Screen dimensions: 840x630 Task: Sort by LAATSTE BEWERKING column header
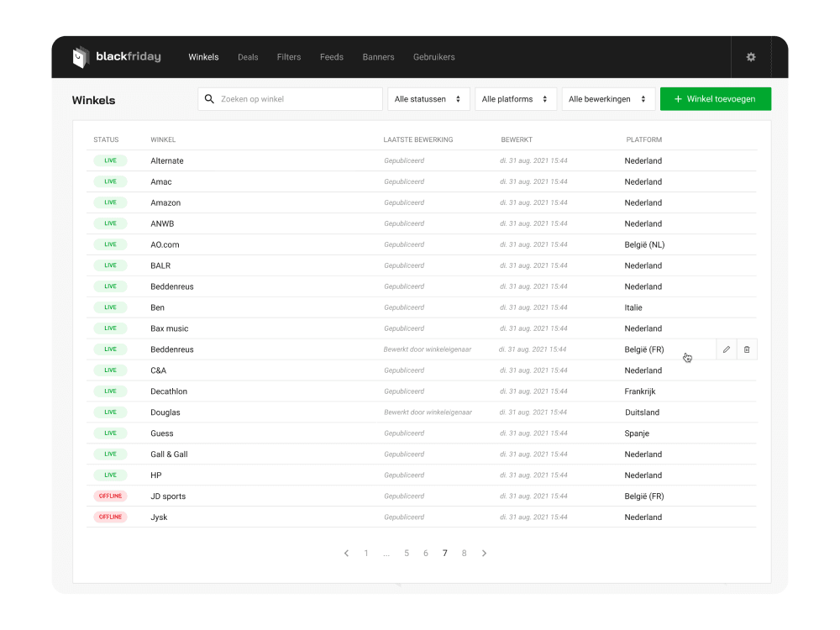pyautogui.click(x=417, y=139)
